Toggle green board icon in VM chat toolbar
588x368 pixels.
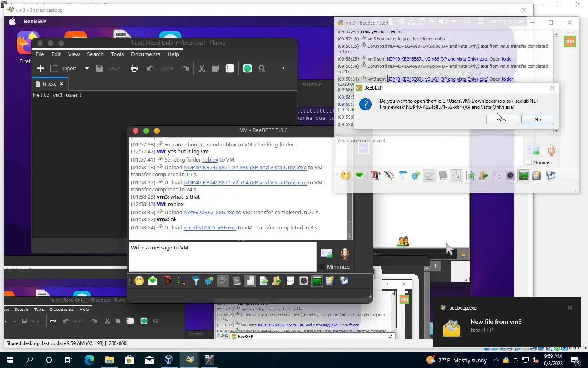317,281
